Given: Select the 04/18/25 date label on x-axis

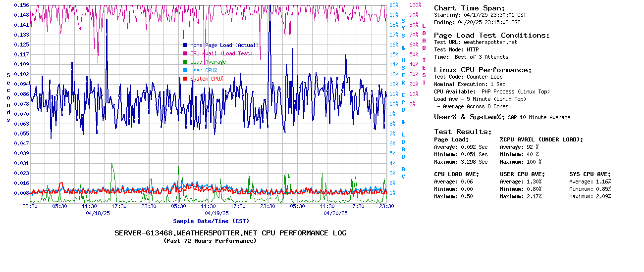Looking at the screenshot, I should click(x=98, y=214).
